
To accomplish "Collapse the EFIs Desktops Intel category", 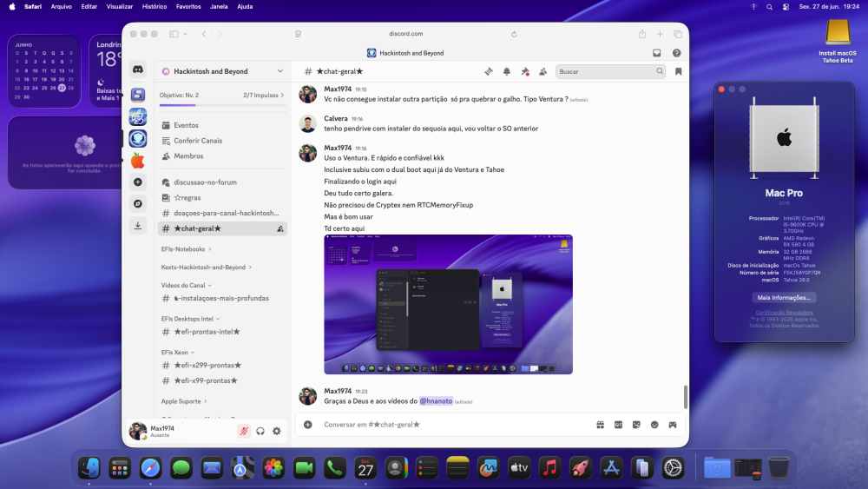I will (190, 319).
